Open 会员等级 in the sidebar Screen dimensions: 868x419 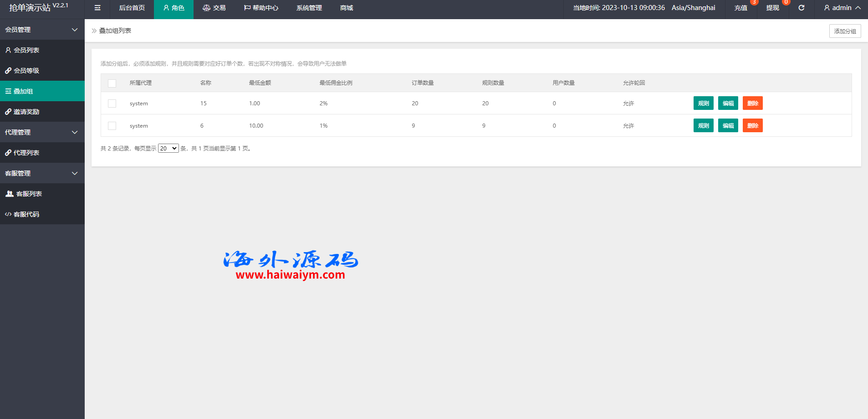tap(26, 71)
